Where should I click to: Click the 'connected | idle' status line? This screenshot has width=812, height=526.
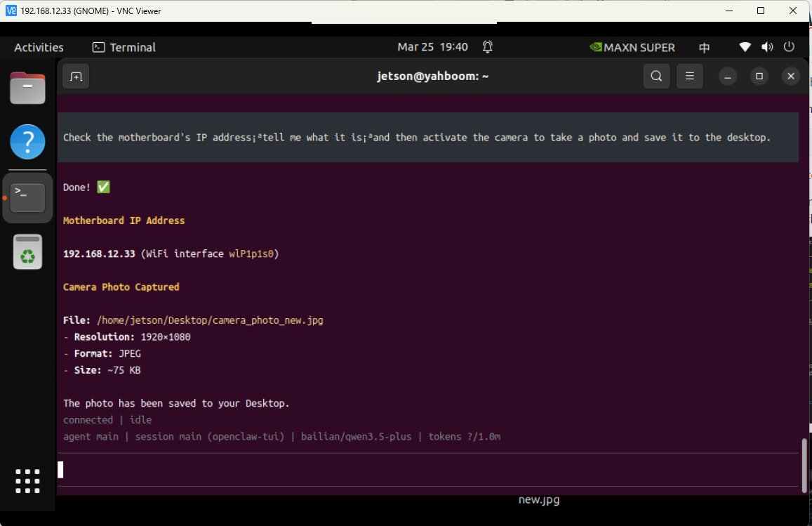click(107, 420)
